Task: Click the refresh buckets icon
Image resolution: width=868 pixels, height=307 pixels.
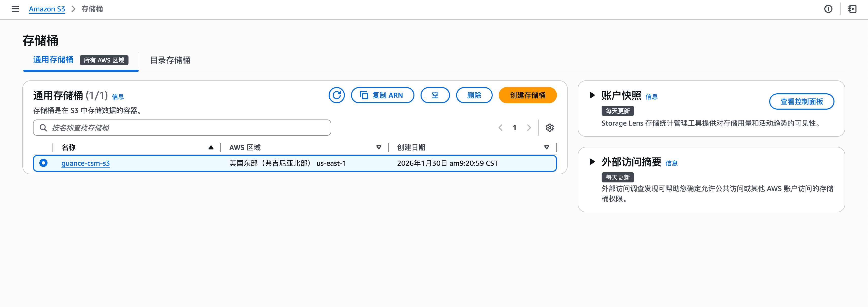Action: tap(336, 95)
